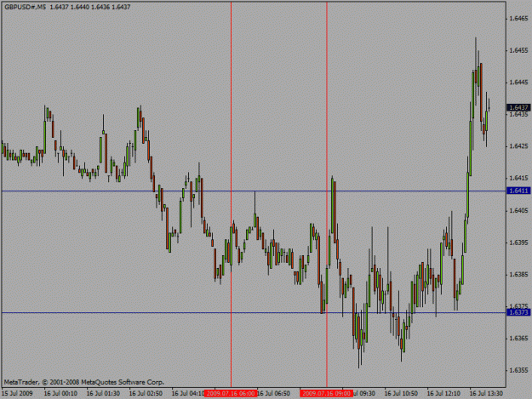
Task: Click the 16 Jul 00:10 time axis label
Action: click(x=60, y=393)
